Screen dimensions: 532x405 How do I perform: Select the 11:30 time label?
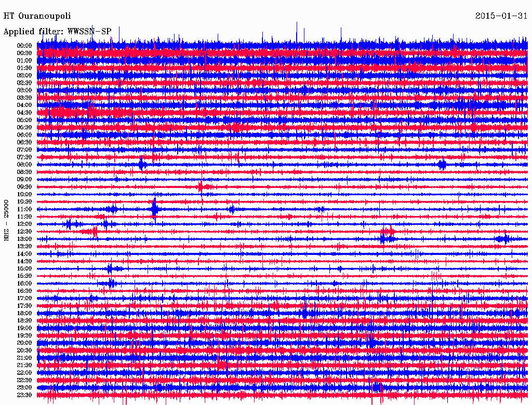[24, 217]
